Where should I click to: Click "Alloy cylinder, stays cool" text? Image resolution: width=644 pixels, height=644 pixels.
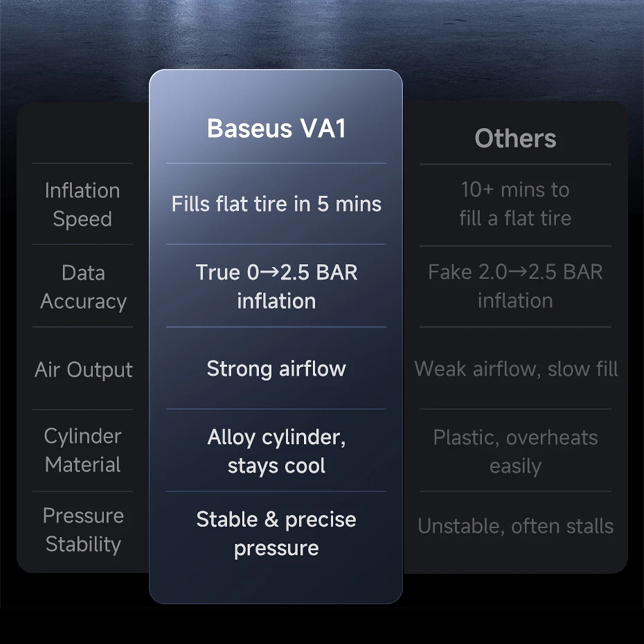pyautogui.click(x=276, y=451)
